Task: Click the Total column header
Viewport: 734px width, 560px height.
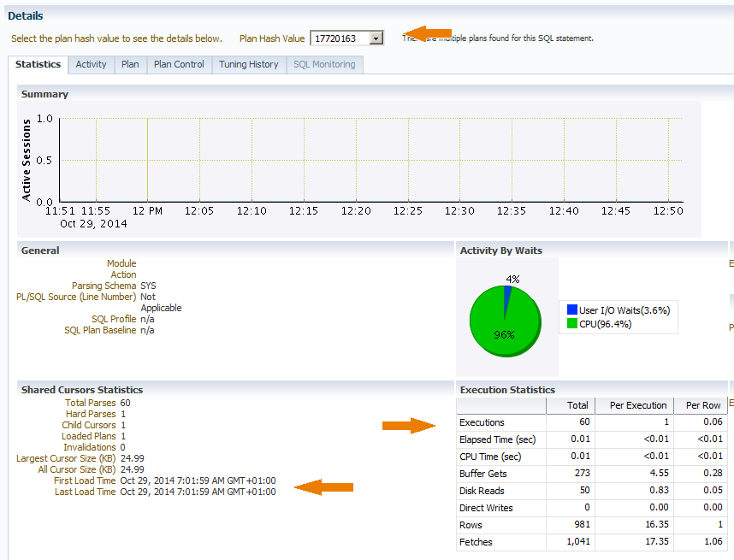Action: [577, 405]
